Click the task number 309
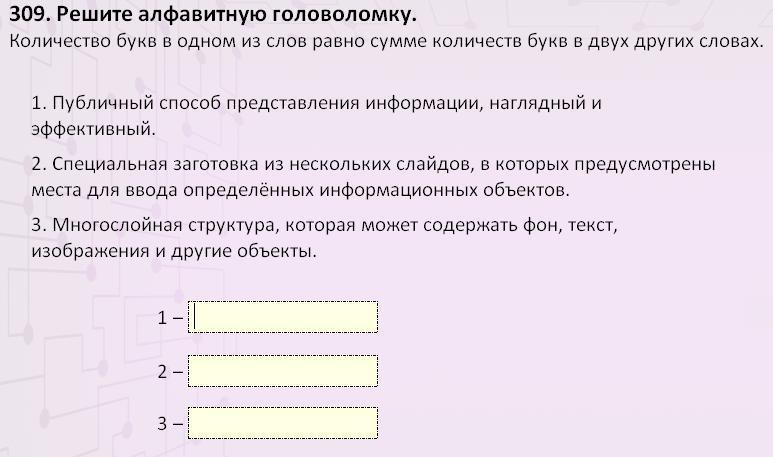This screenshot has width=773, height=457. pyautogui.click(x=29, y=15)
